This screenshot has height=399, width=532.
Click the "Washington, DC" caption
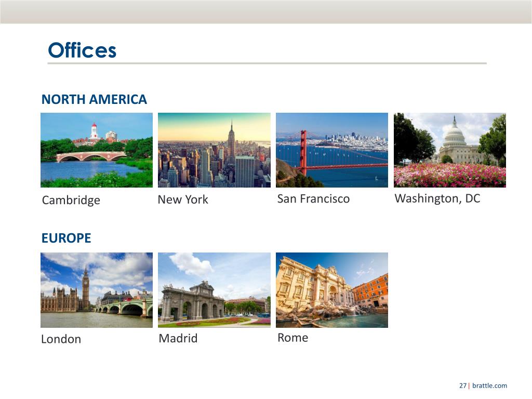pos(437,198)
